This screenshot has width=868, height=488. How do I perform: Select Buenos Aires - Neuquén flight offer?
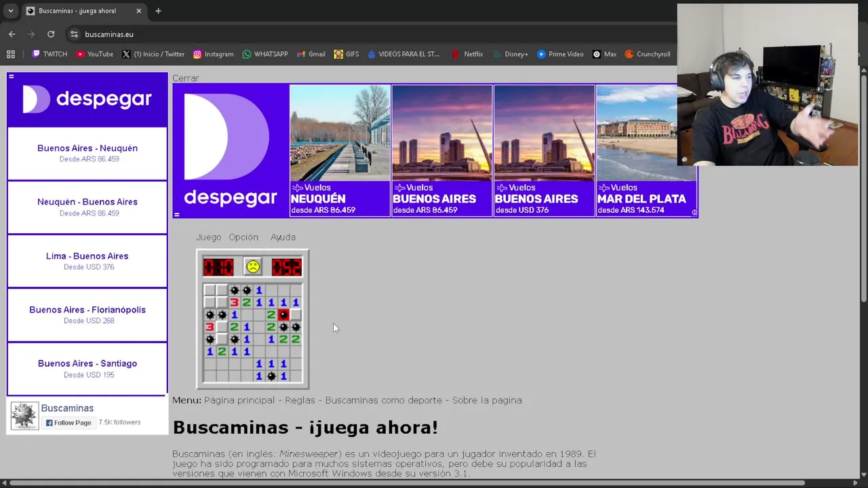[87, 153]
